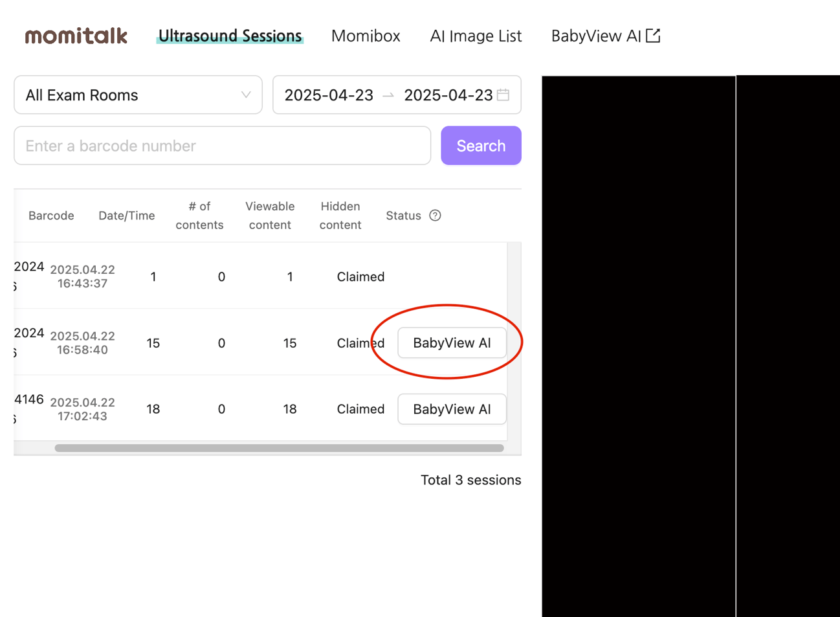Select the Claimed status of the first session
The height and width of the screenshot is (617, 840).
(360, 276)
